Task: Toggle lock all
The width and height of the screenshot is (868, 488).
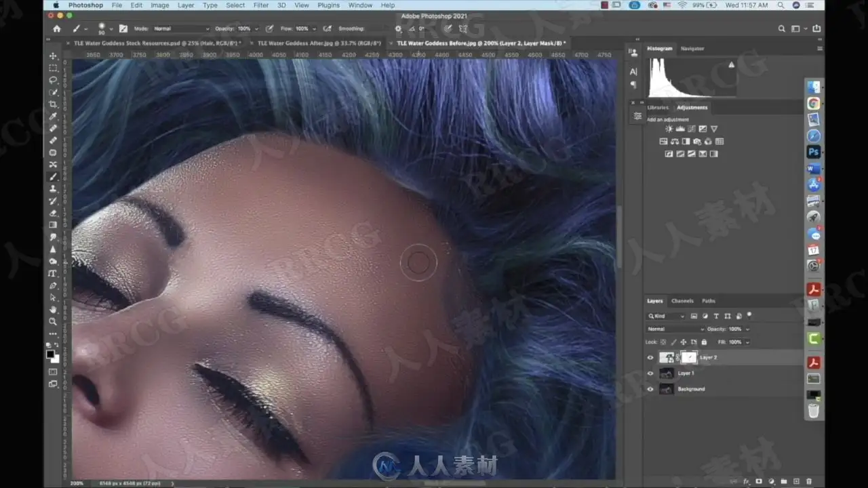Action: click(x=704, y=342)
